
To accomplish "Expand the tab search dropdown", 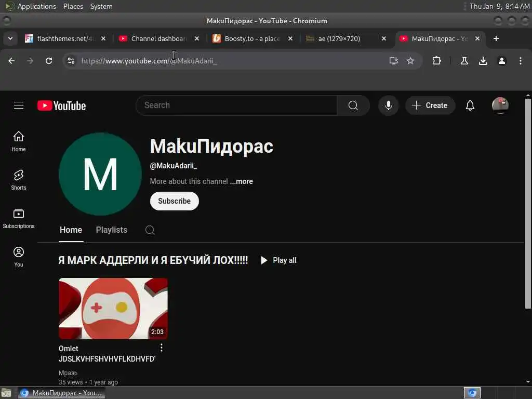I will coord(10,38).
